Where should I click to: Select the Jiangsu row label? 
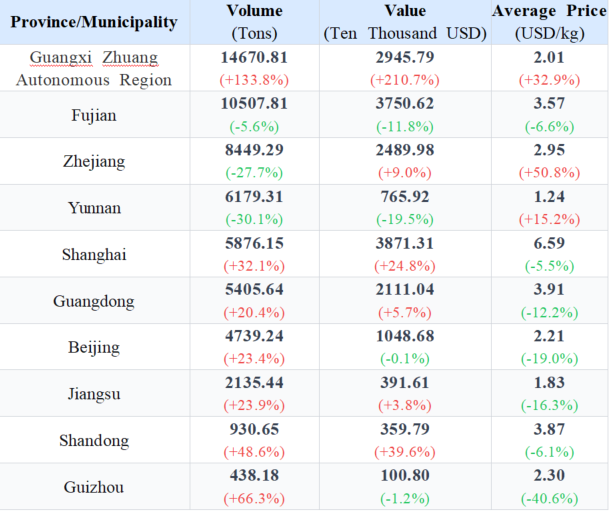tap(94, 394)
